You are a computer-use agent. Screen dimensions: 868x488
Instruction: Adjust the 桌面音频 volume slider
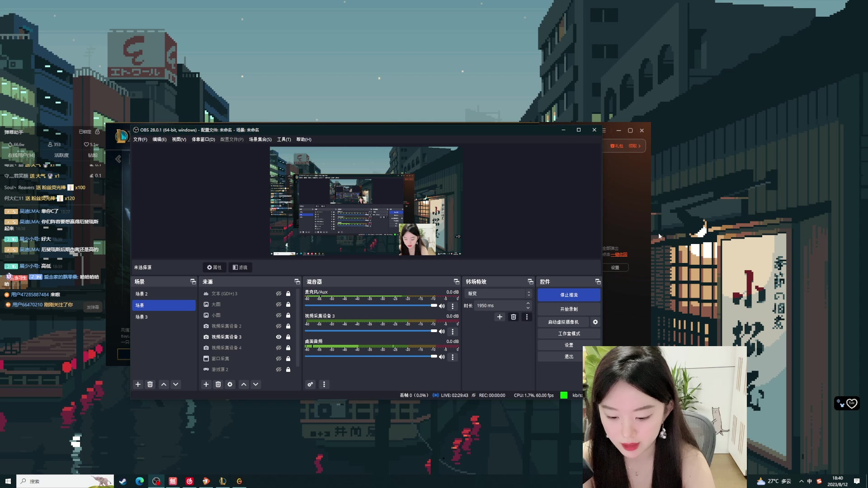(x=371, y=357)
